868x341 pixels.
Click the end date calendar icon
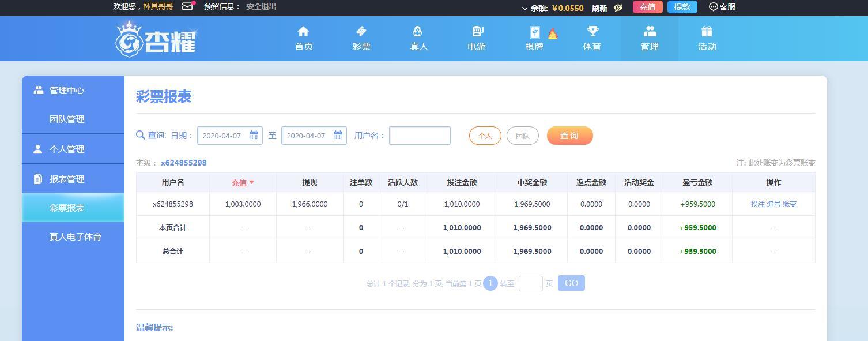click(338, 136)
